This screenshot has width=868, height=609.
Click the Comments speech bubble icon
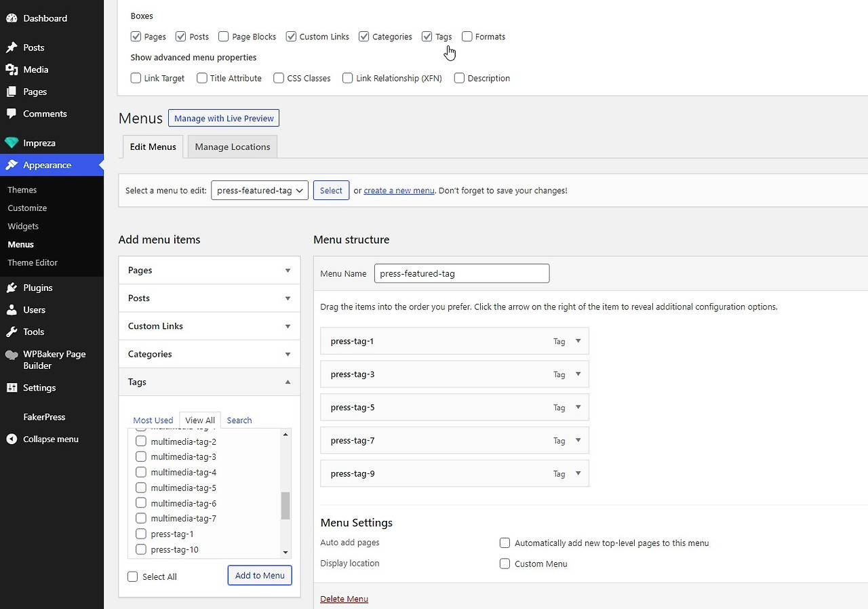[x=12, y=114]
